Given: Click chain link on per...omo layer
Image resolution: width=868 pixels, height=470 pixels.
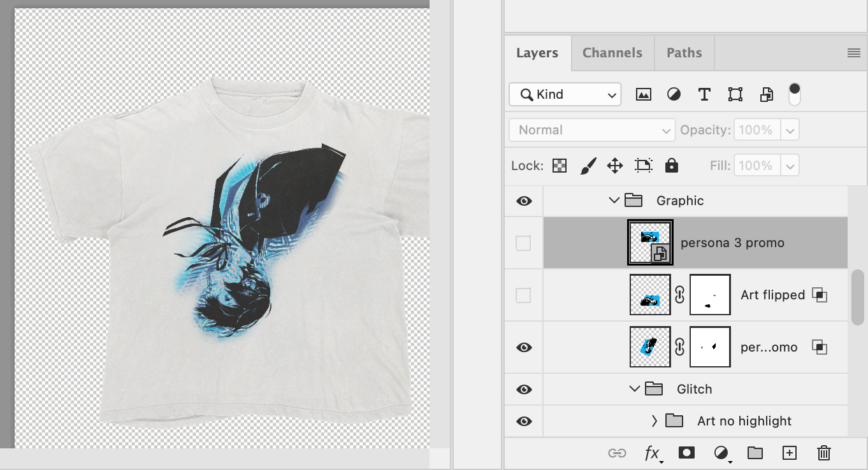Looking at the screenshot, I should click(x=680, y=347).
